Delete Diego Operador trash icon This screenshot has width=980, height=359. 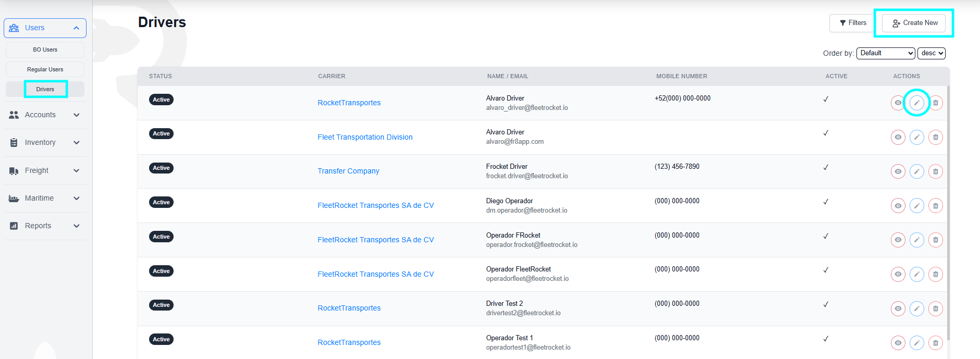coord(936,206)
